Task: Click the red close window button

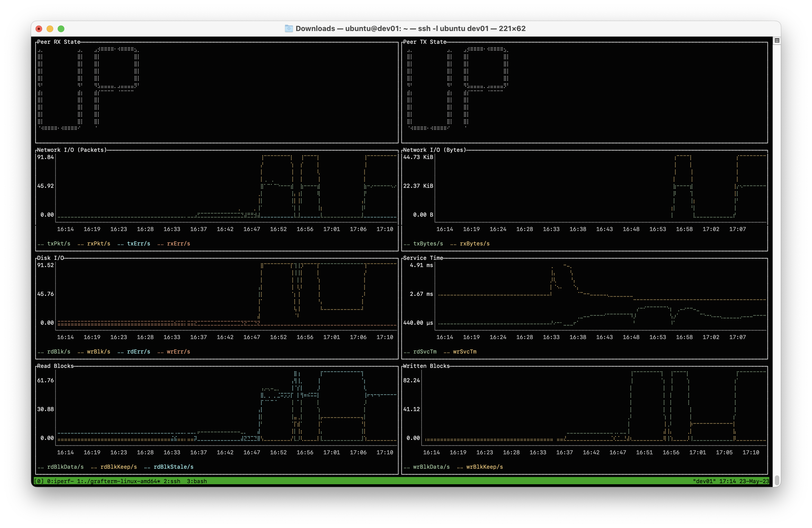Action: click(x=39, y=29)
